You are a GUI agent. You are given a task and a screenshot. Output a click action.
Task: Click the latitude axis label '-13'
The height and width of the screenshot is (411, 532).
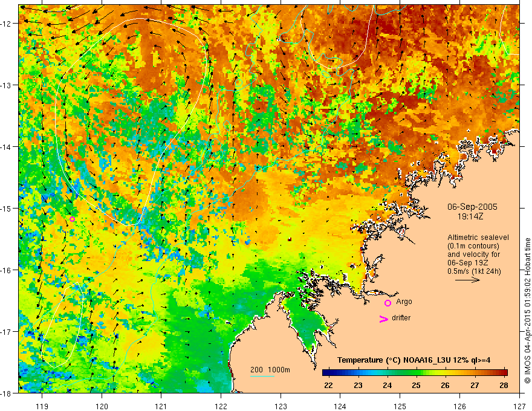7,85
